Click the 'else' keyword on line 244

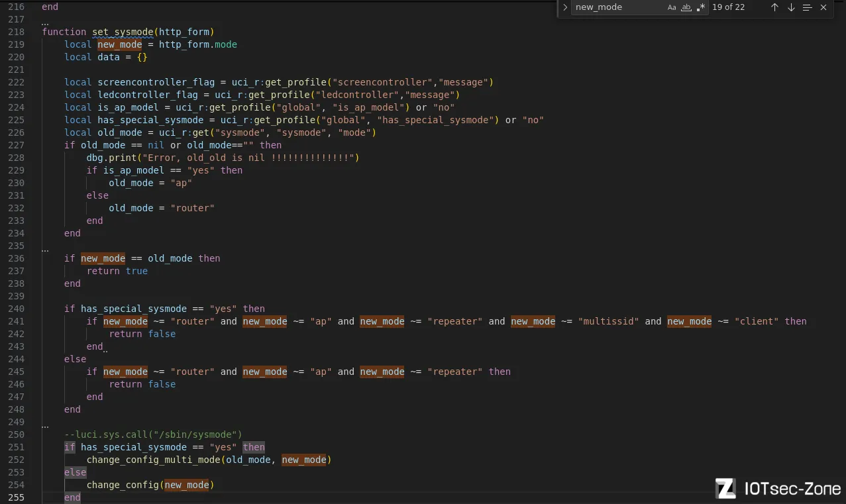tap(76, 359)
